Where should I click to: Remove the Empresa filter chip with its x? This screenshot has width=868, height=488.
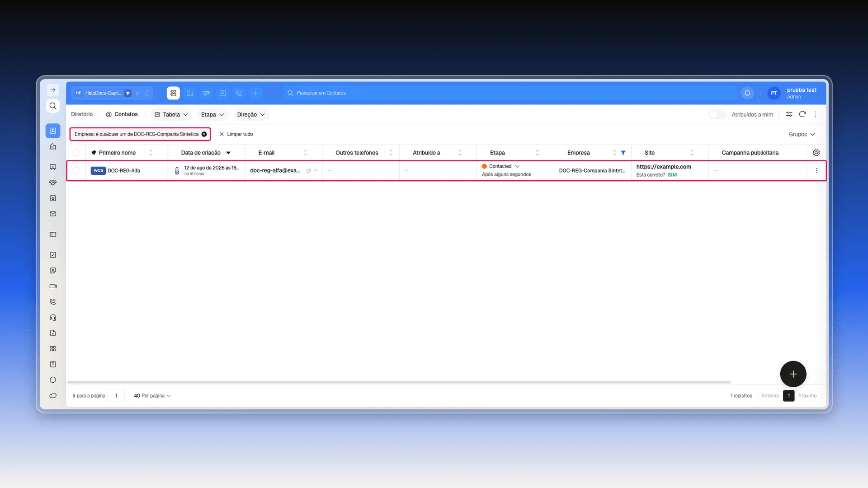204,134
